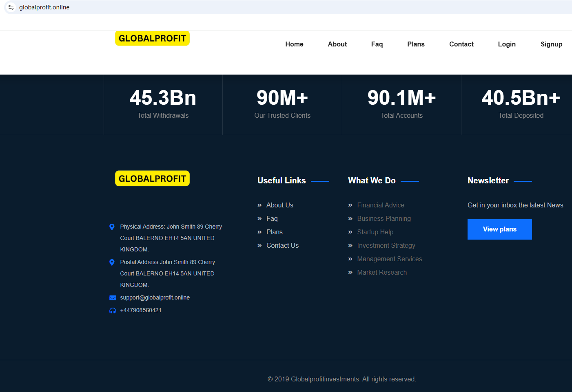Click the browser address bar URL

(x=44, y=7)
